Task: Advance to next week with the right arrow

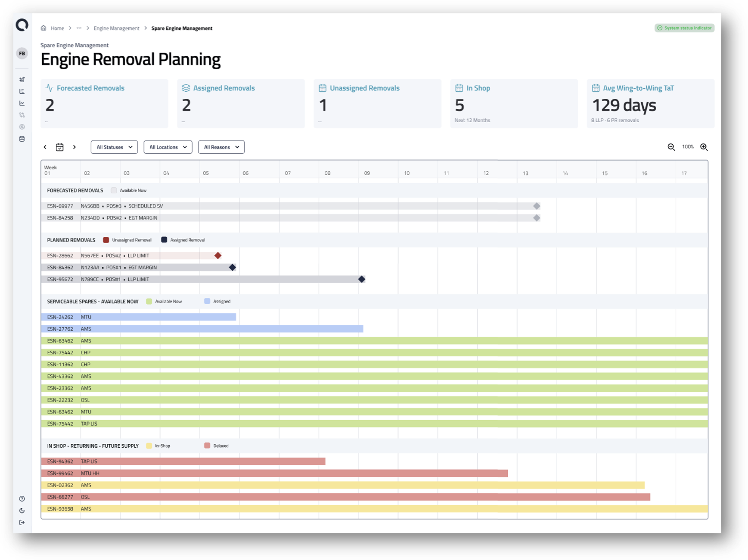Action: [74, 147]
